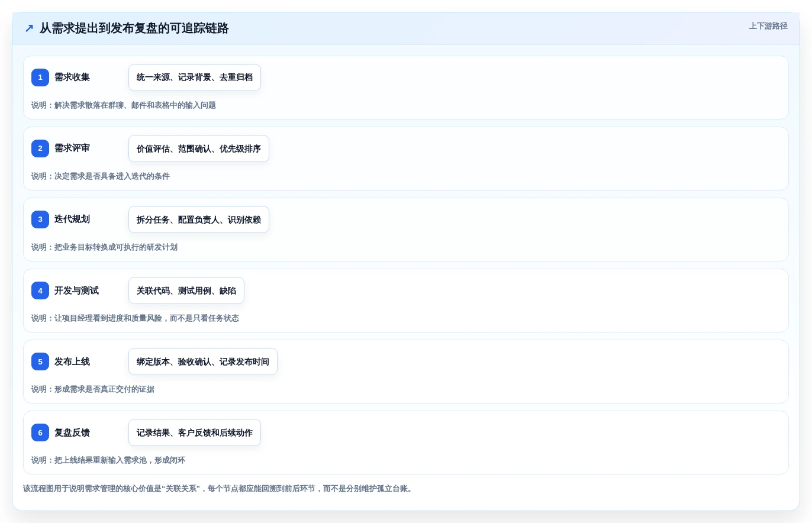Click the footer text about 关联关系

(218, 489)
